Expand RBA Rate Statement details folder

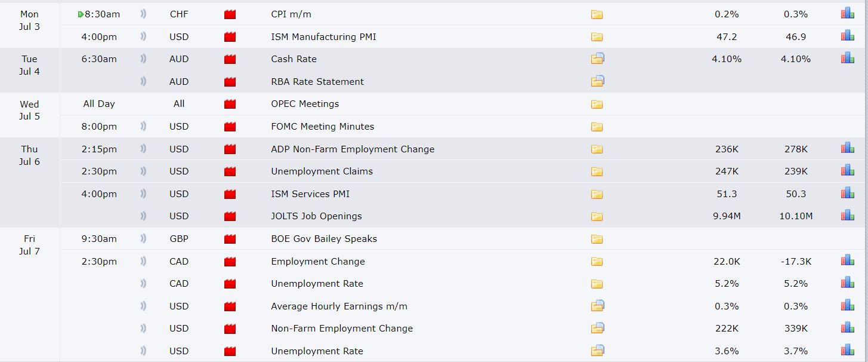598,81
